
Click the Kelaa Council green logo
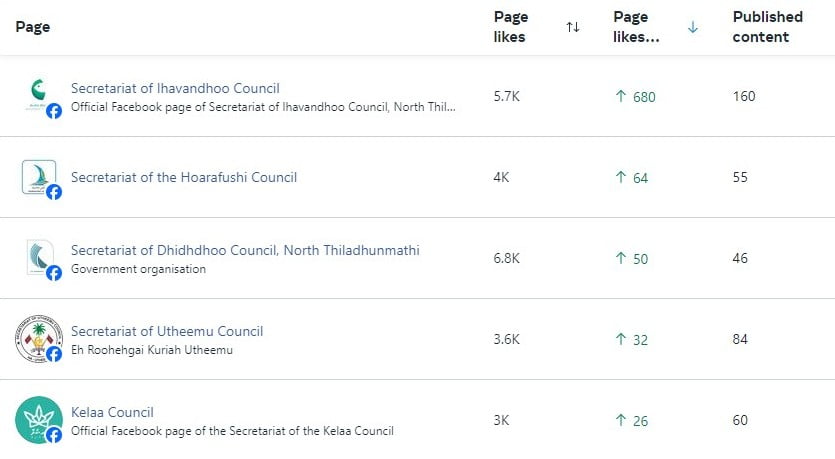(38, 420)
